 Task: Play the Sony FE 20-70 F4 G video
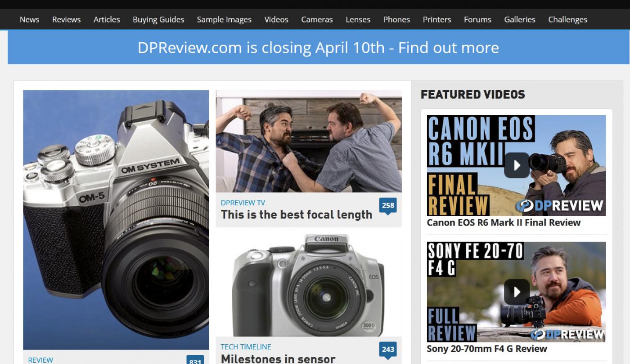click(516, 292)
